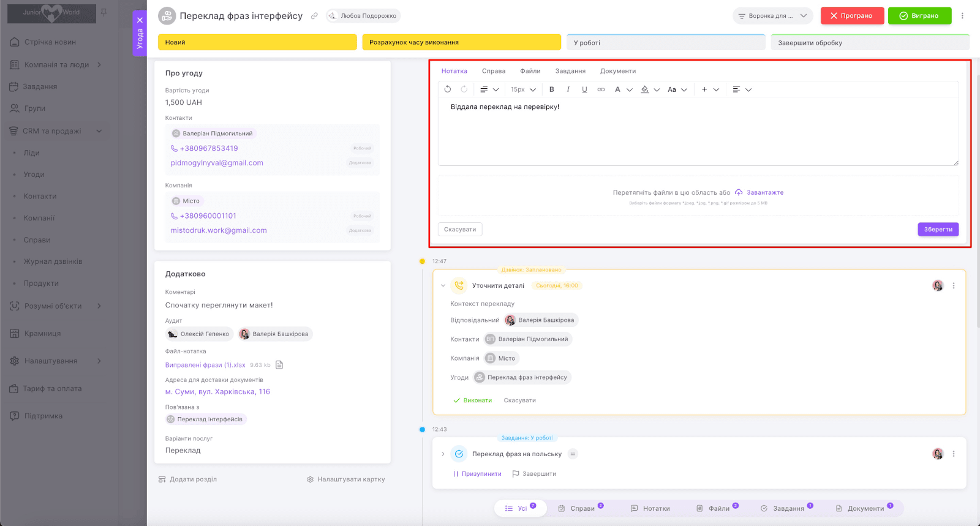Mark the deal as Програно
The height and width of the screenshot is (526, 980).
point(852,16)
